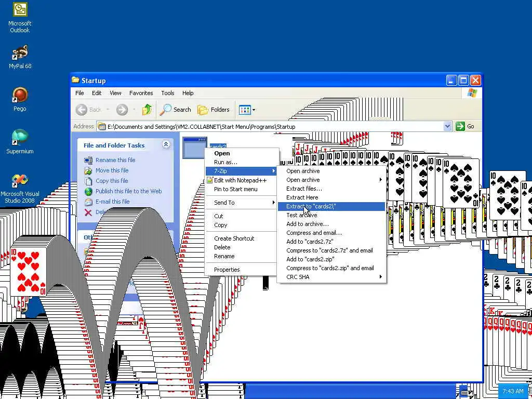This screenshot has height=399, width=532.
Task: Click E-mail this file link
Action: 113,202
